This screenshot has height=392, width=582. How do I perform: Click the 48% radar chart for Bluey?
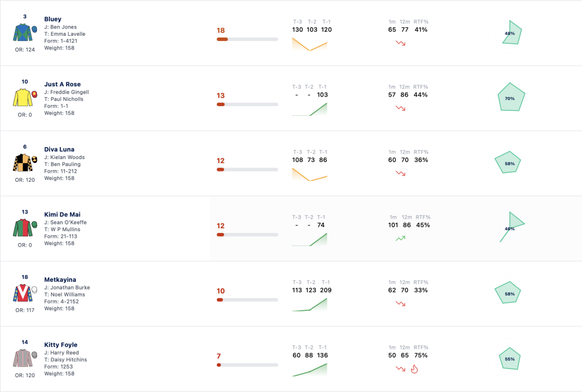pos(512,32)
